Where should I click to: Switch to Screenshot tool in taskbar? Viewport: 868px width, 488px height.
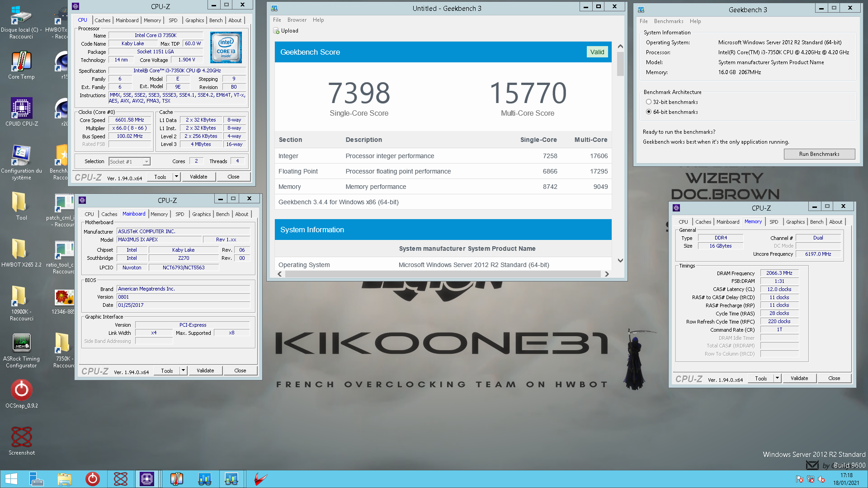point(120,479)
